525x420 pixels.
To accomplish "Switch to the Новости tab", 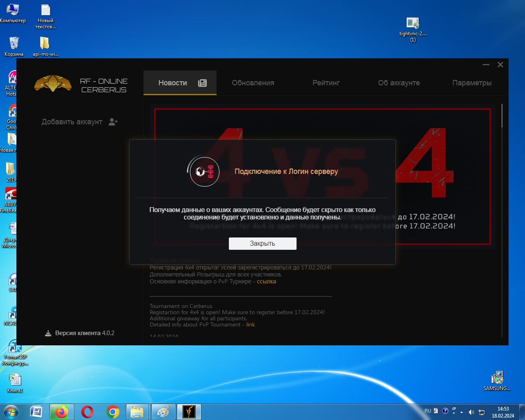I will (180, 83).
